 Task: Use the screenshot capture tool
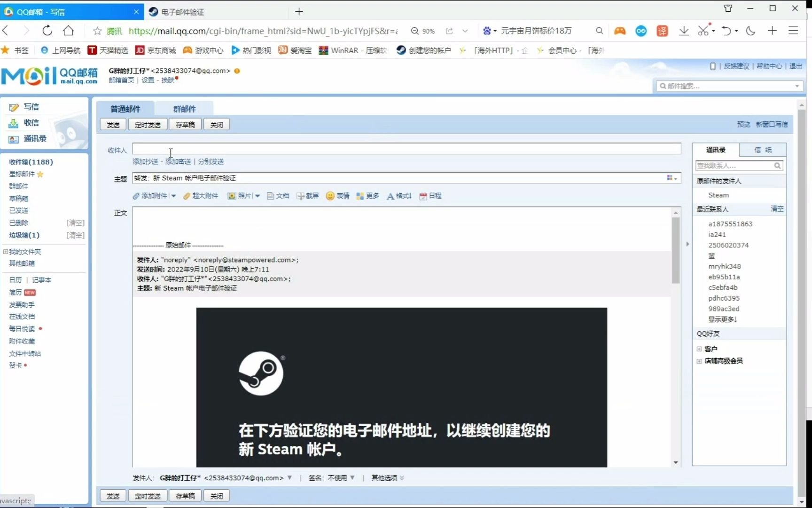(x=308, y=196)
